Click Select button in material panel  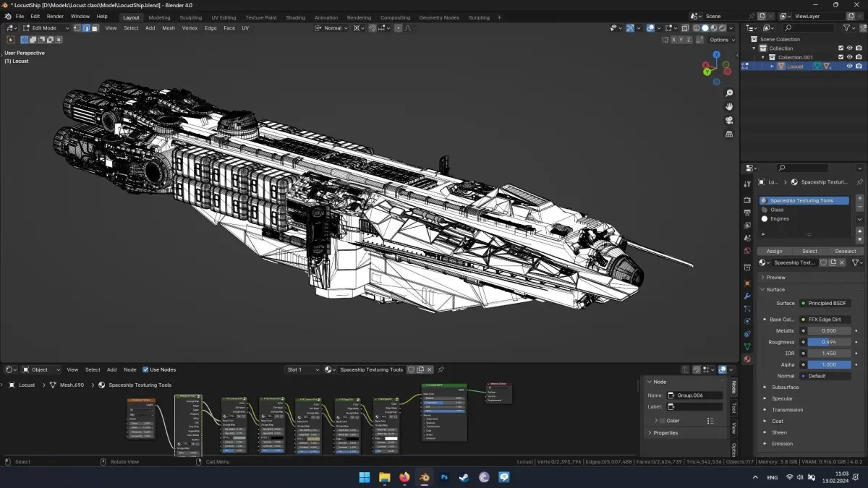tap(810, 251)
